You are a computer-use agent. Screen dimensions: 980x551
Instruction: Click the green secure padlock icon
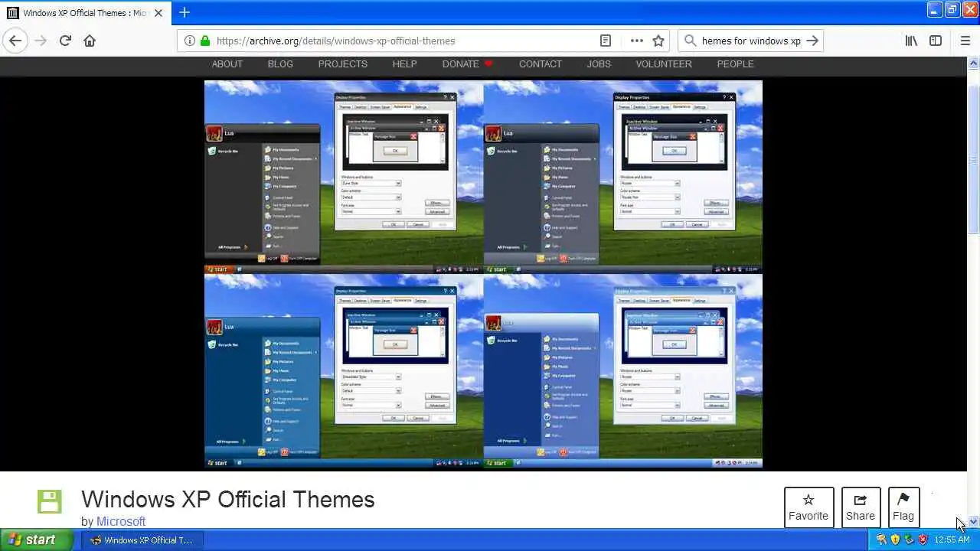[x=204, y=41]
